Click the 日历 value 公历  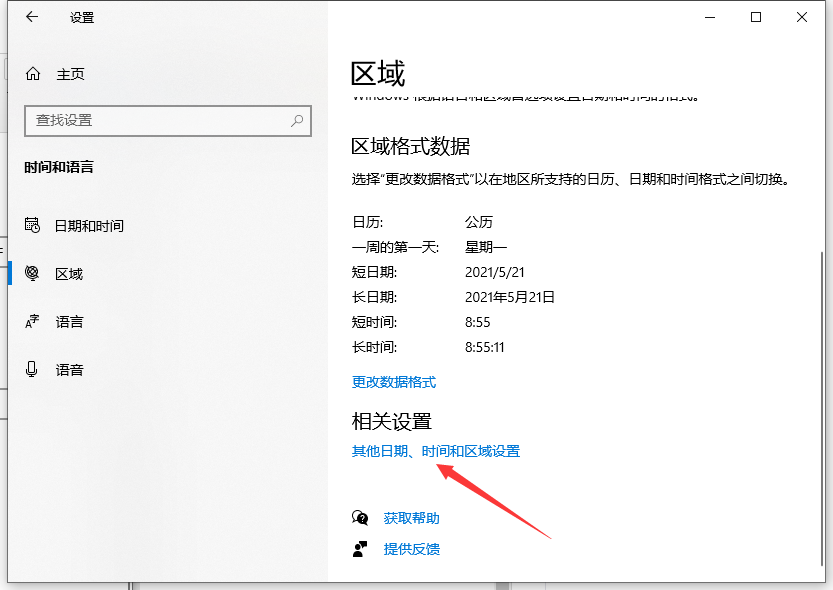point(479,221)
